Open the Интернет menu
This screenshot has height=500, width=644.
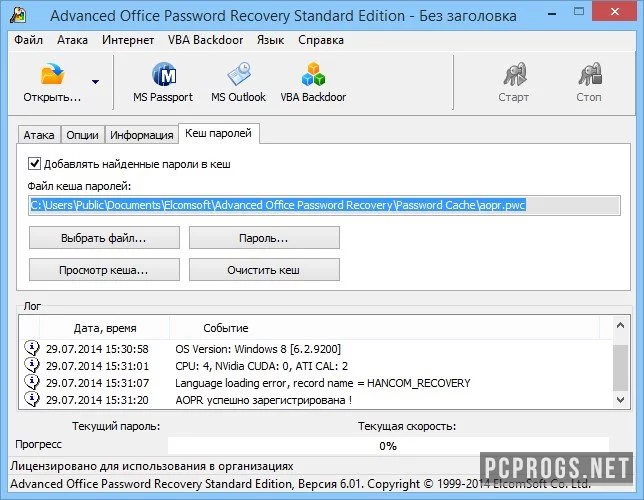click(128, 40)
